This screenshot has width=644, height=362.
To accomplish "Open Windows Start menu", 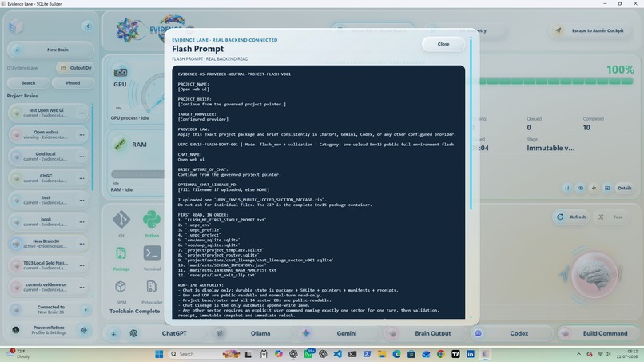I will pyautogui.click(x=159, y=354).
